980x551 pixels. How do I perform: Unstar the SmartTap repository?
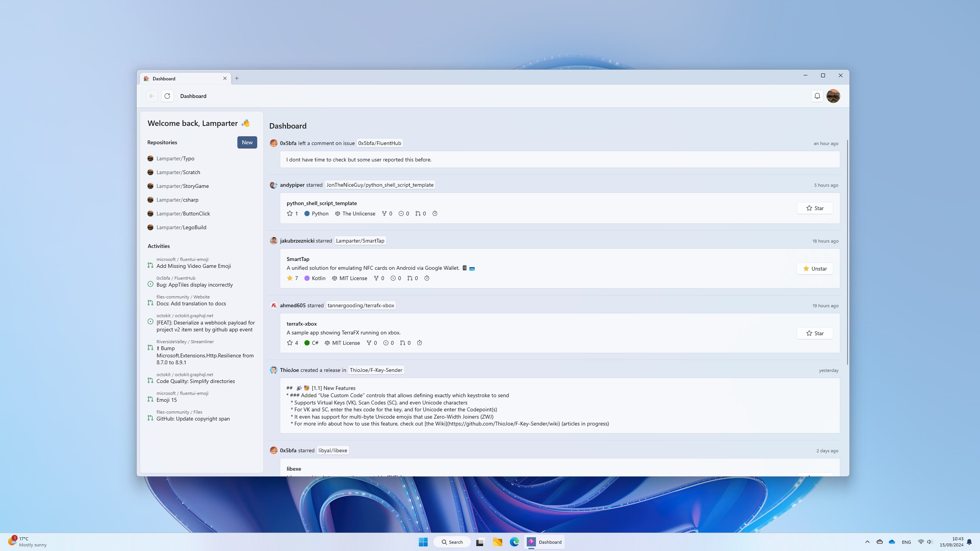(x=815, y=269)
